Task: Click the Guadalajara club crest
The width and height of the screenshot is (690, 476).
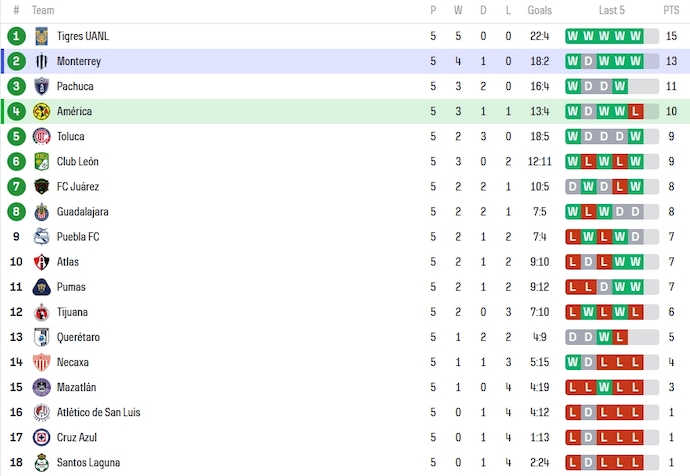Action: point(41,211)
